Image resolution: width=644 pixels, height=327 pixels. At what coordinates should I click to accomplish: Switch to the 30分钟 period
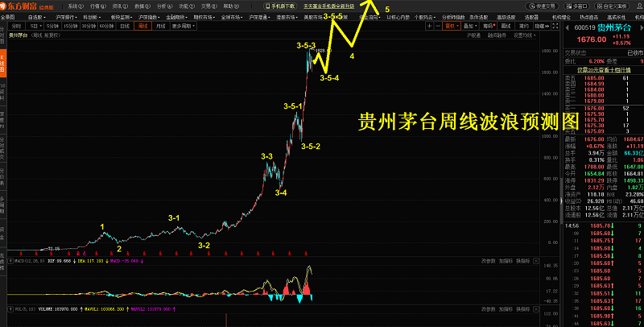coord(89,26)
